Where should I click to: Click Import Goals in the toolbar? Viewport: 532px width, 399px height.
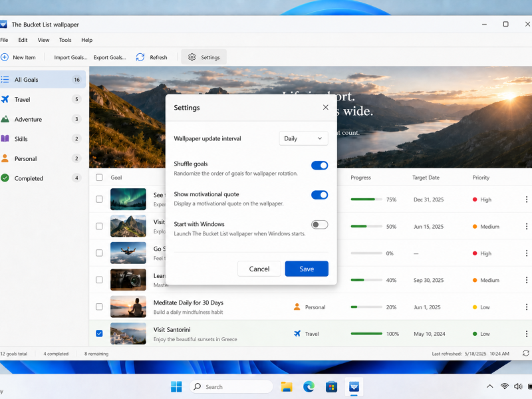tap(70, 57)
